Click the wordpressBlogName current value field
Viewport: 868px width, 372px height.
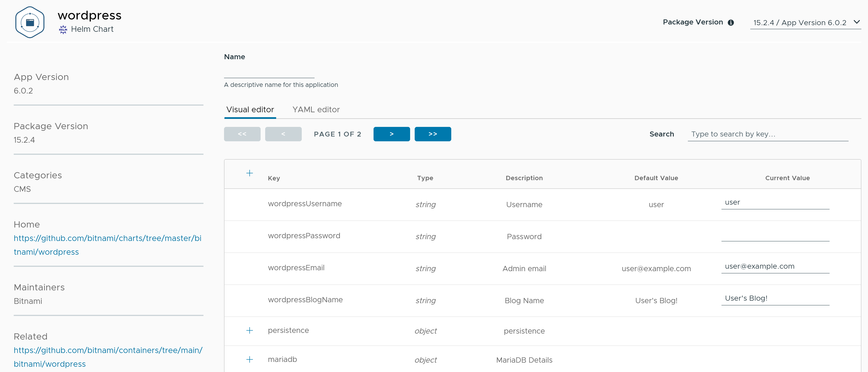tap(775, 298)
